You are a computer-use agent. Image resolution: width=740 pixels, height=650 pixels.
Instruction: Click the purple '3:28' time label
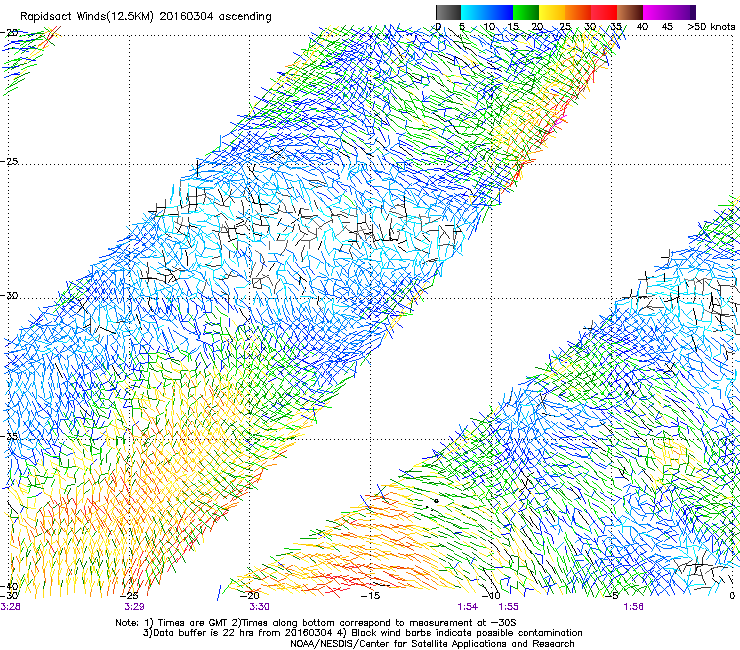[10, 607]
